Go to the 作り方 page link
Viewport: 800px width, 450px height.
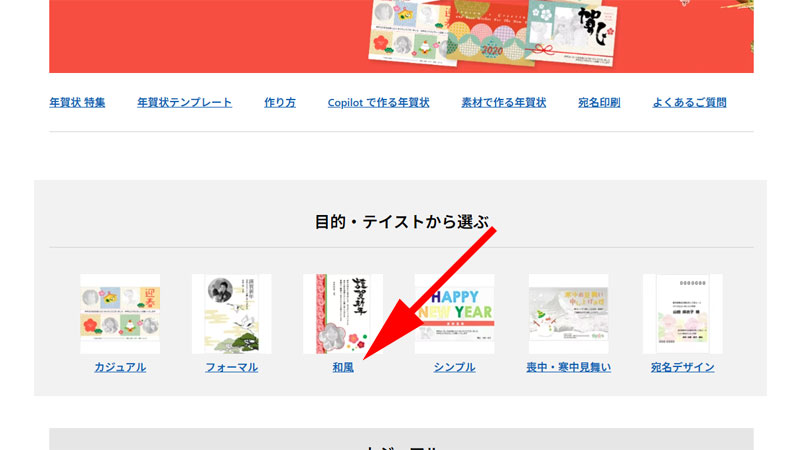tap(280, 103)
